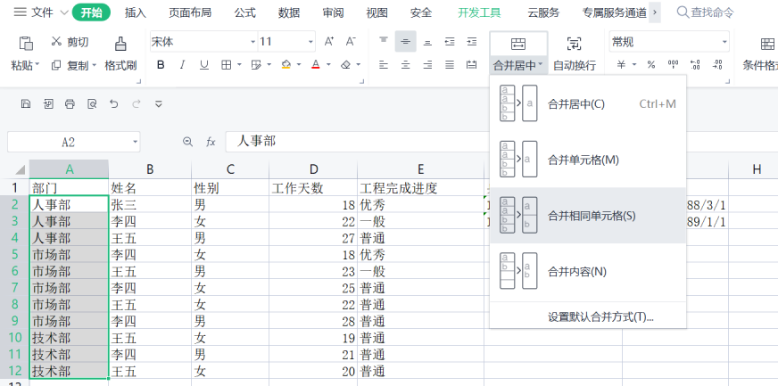The image size is (778, 386).
Task: Justify text alignment icon
Action: 450,64
